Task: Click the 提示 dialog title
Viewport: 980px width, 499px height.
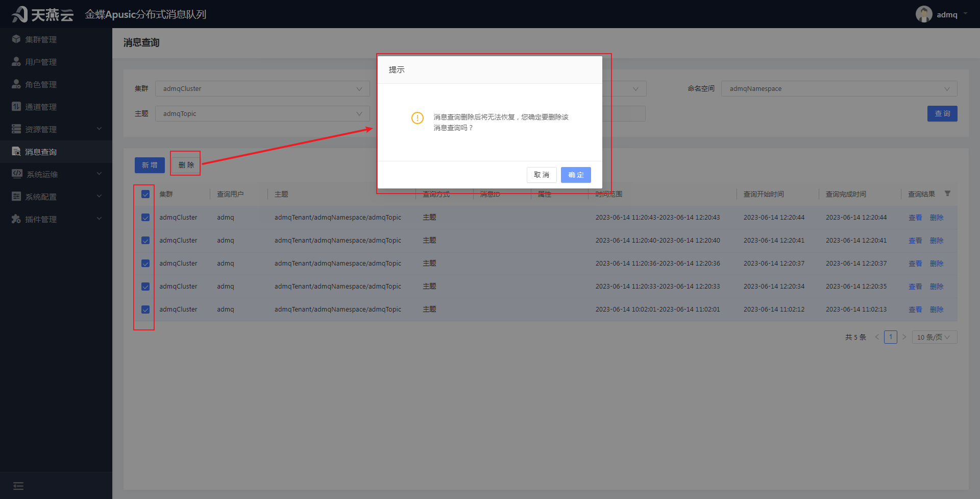Action: [397, 69]
